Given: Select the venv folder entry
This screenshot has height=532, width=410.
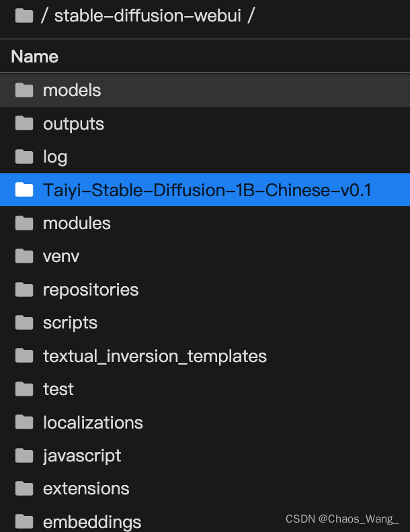Looking at the screenshot, I should (x=205, y=257).
